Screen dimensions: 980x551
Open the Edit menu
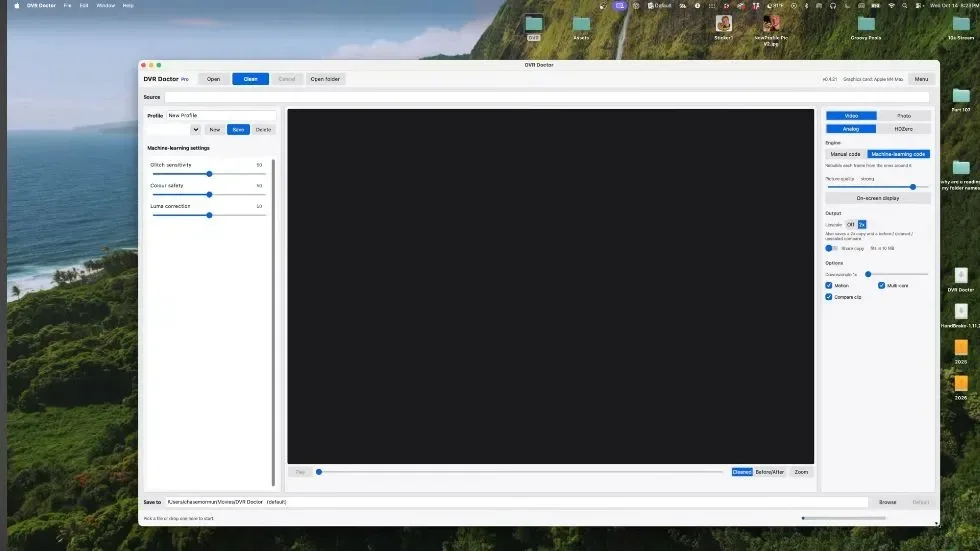pyautogui.click(x=84, y=6)
